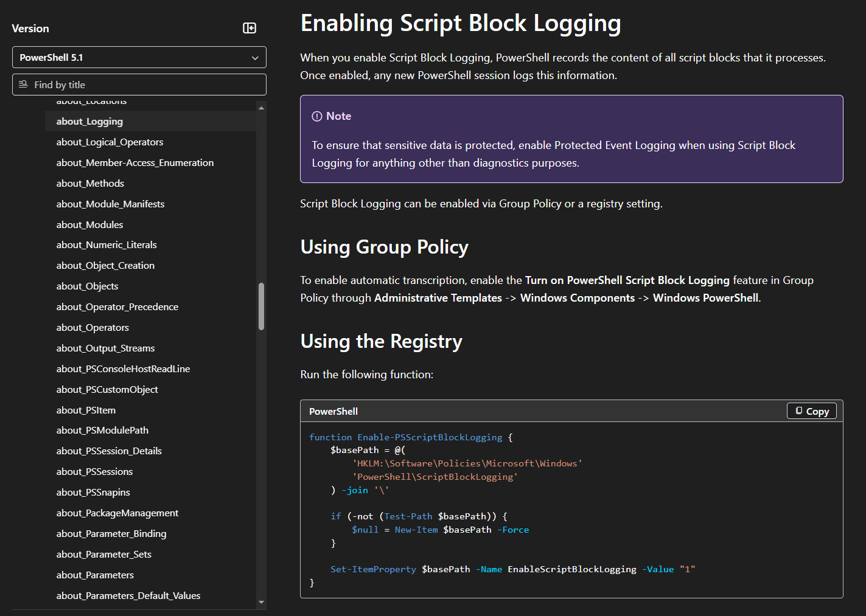Open about_Parameters_Default_Values article
The width and height of the screenshot is (866, 616).
pos(128,596)
